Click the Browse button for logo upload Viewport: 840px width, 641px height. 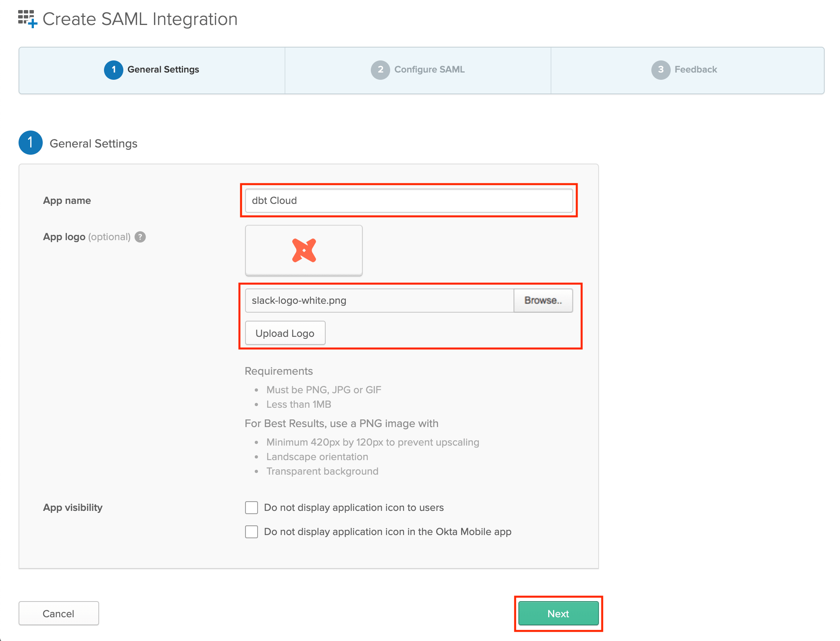click(543, 300)
